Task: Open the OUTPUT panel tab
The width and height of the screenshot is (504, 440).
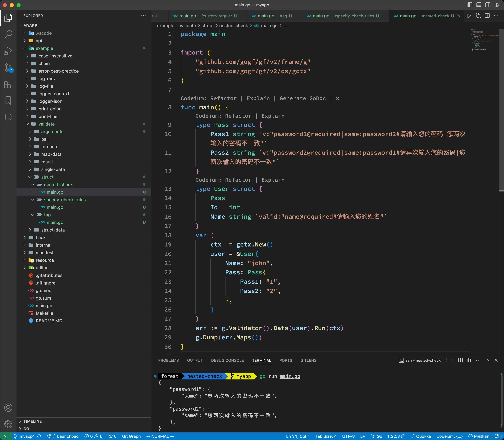Action: click(195, 360)
